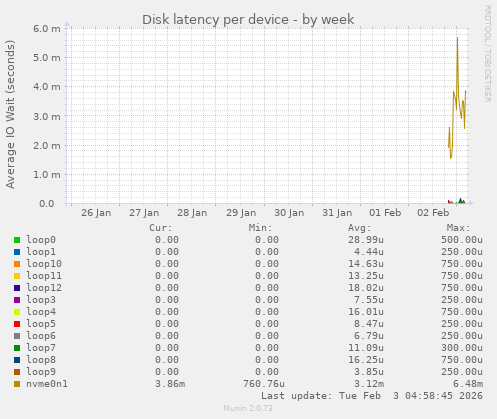497x419 pixels.
Task: Select the loop10 legend label
Action: (44, 264)
